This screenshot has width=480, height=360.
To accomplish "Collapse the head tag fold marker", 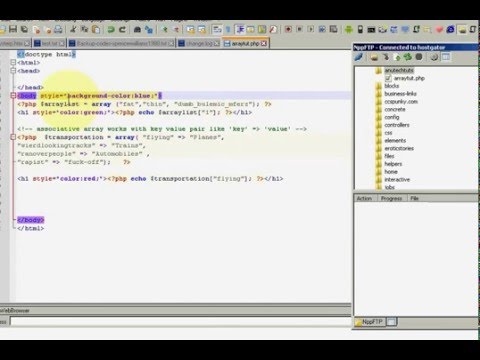I will tap(13, 71).
